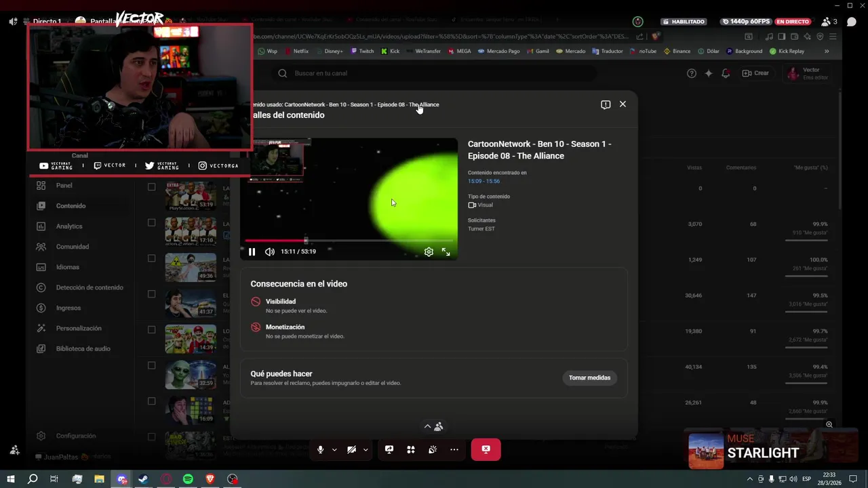Toggle microphone in the call bar
This screenshot has width=868, height=488.
tap(321, 449)
